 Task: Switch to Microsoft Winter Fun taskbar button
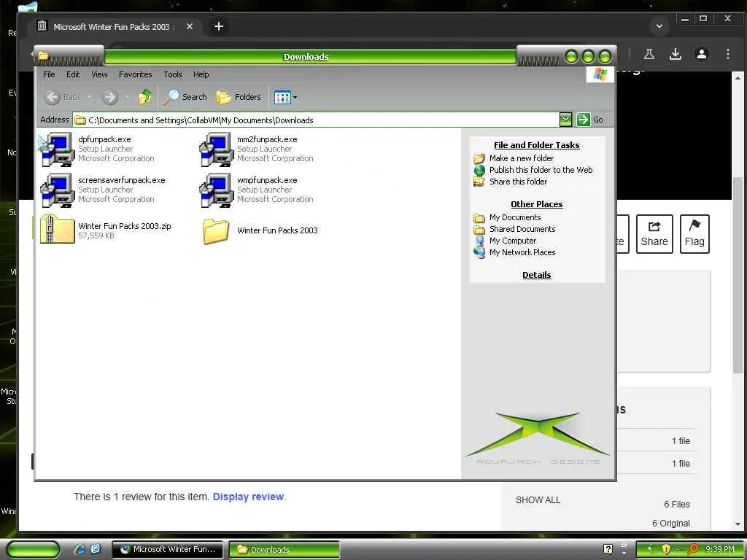tap(168, 550)
